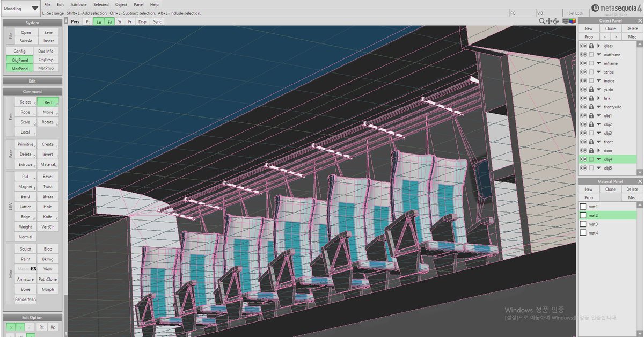Image resolution: width=644 pixels, height=337 pixels.
Task: Click the Object Panel scrollbar down arrow
Action: point(640,172)
